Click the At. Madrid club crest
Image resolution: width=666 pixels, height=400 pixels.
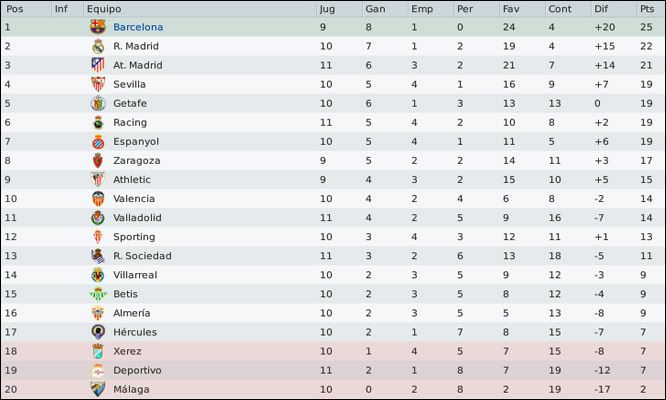point(98,65)
